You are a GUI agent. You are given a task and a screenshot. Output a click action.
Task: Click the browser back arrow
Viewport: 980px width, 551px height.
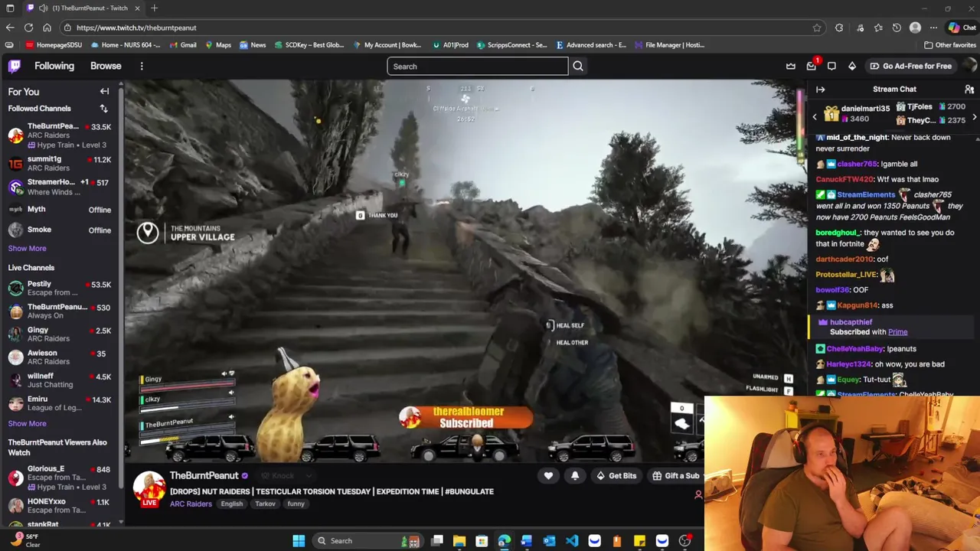9,28
